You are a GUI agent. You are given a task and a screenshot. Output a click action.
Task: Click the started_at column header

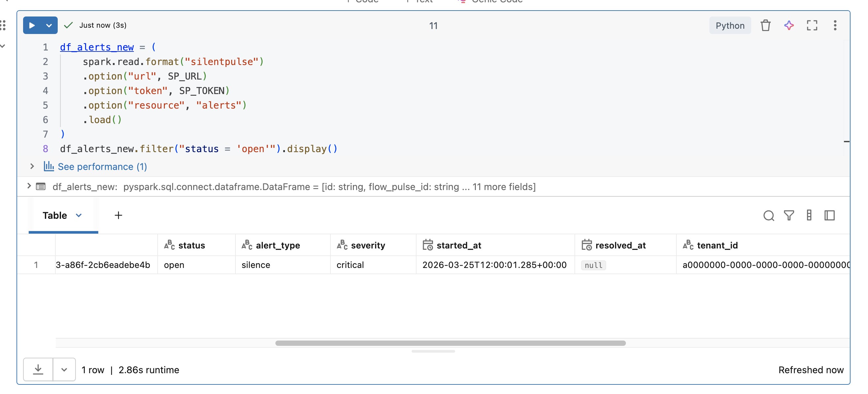click(x=495, y=246)
